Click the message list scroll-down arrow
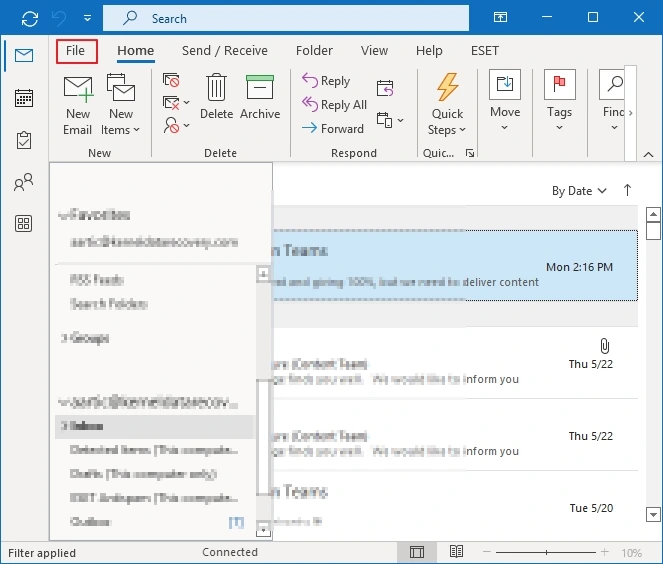The image size is (663, 564). point(653,515)
